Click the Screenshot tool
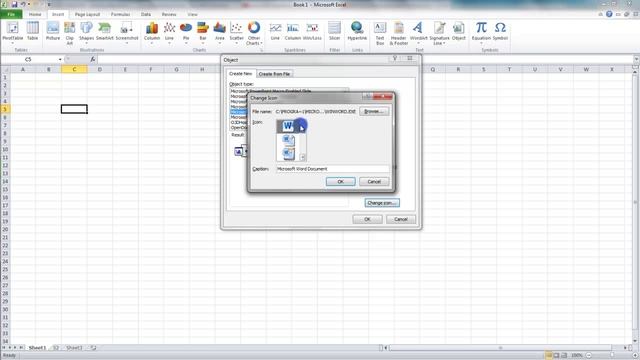The height and width of the screenshot is (360, 640). click(127, 32)
